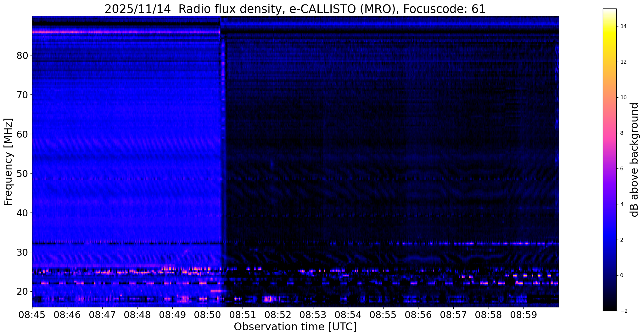Select the 50 MHz tick label

pos(22,174)
